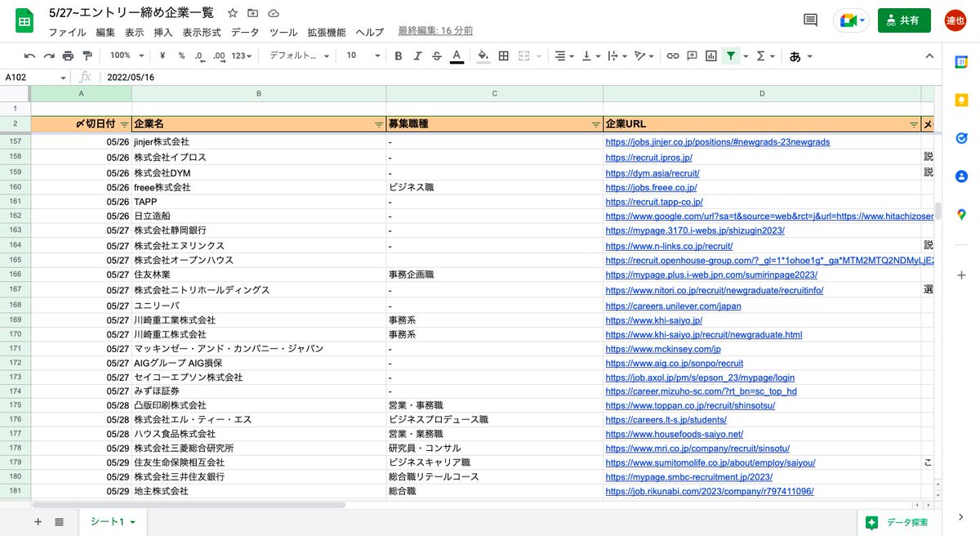Click the print icon
980x536 pixels.
point(68,56)
